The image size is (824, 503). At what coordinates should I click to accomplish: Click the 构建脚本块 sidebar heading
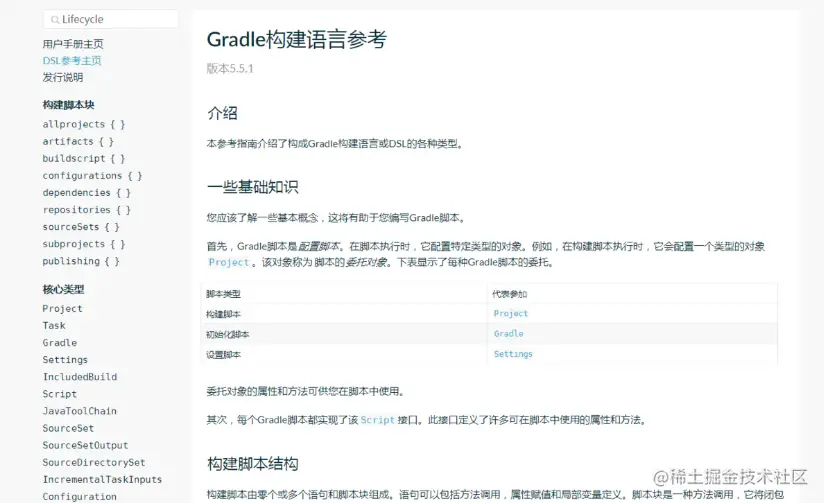click(68, 105)
